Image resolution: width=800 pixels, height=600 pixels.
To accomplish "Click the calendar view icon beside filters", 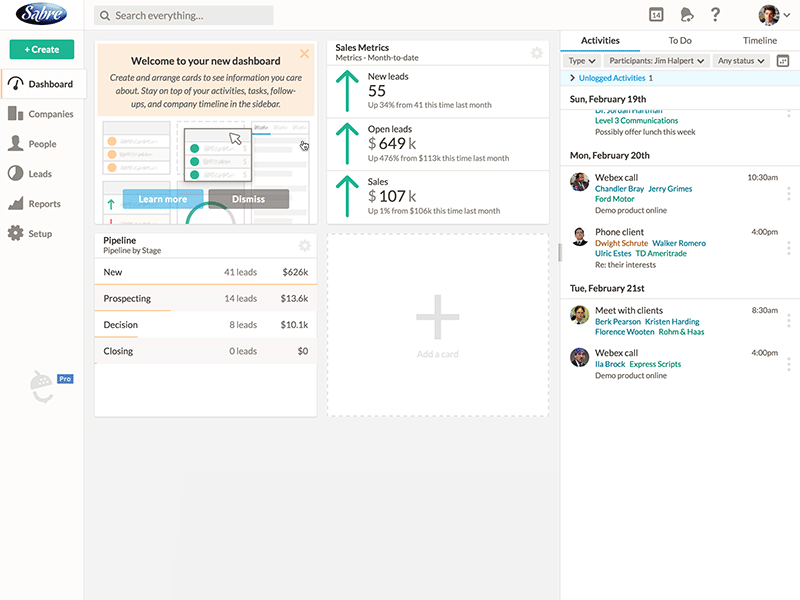I will pos(783,61).
